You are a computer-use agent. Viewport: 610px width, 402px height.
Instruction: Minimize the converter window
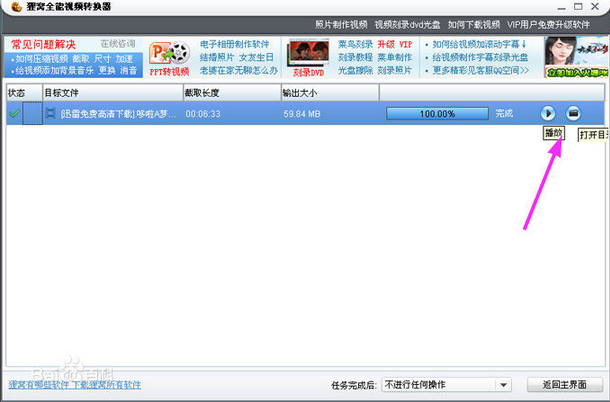[x=561, y=7]
